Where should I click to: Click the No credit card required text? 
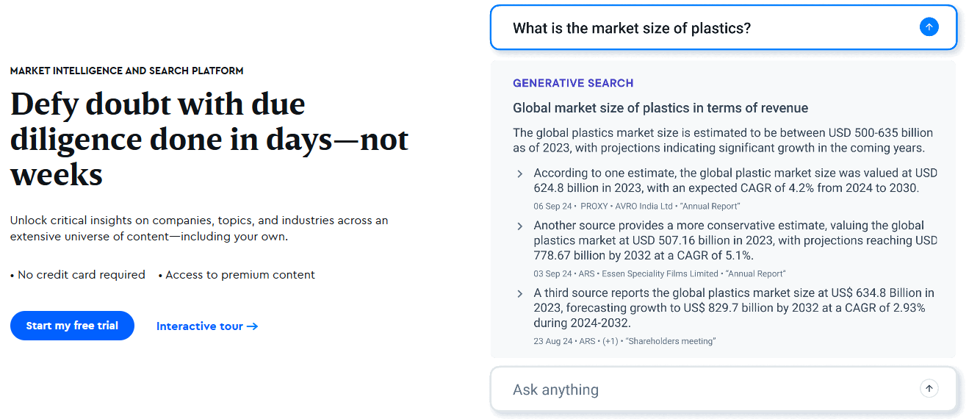point(78,275)
